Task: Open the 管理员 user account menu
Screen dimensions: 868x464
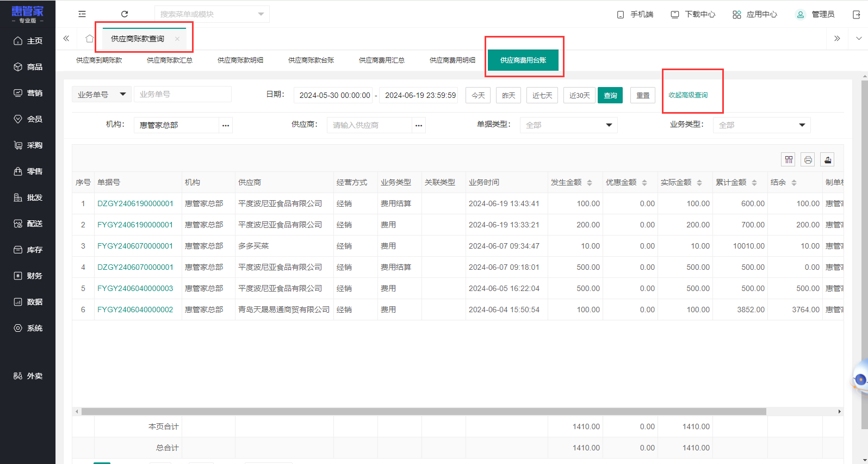Action: [x=815, y=14]
